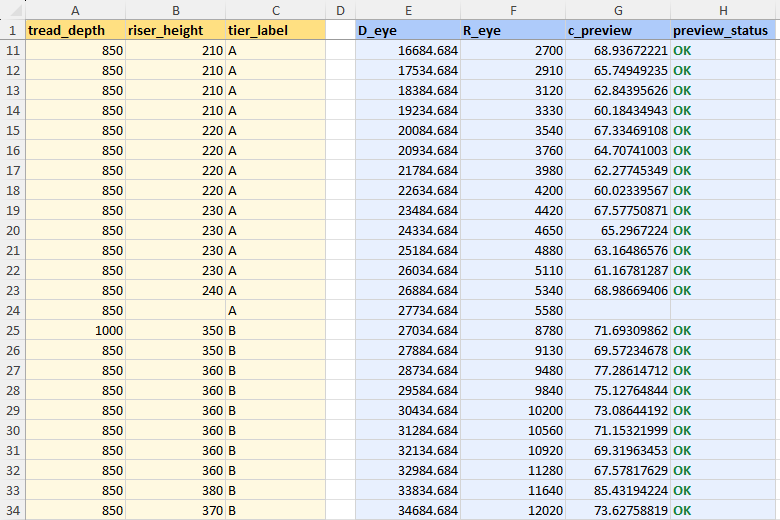The width and height of the screenshot is (780, 520).
Task: Click R_eye value 4200
Action: 513,191
